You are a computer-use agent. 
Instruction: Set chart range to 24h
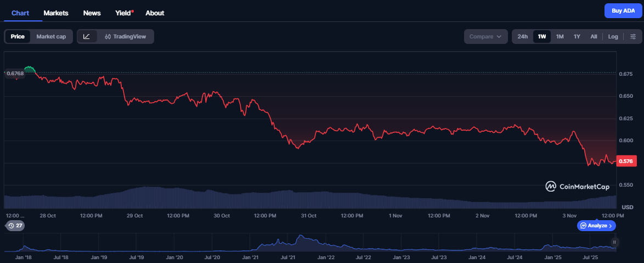pyautogui.click(x=522, y=37)
